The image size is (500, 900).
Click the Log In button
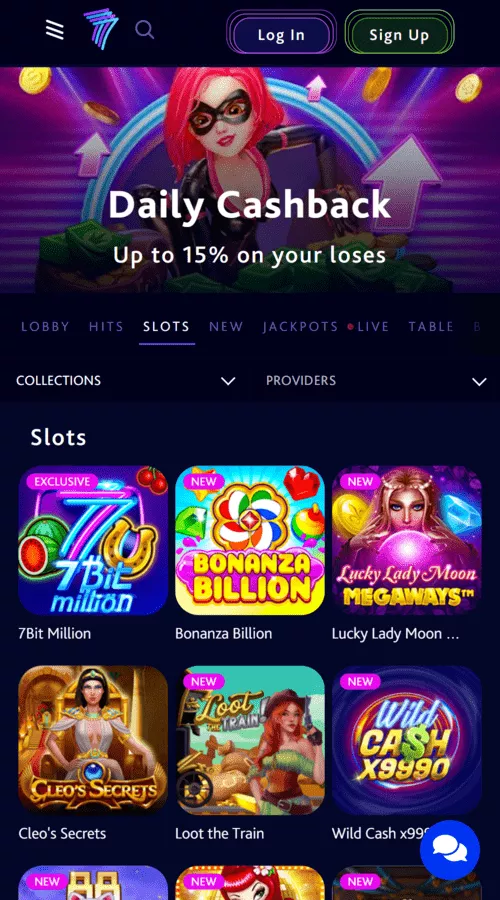coord(281,34)
